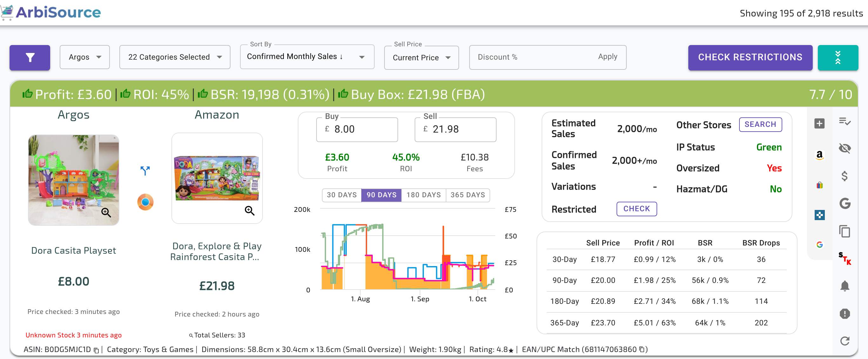The height and width of the screenshot is (359, 868).
Task: Open the Dora Explore & Play Amazon title
Action: 216,252
